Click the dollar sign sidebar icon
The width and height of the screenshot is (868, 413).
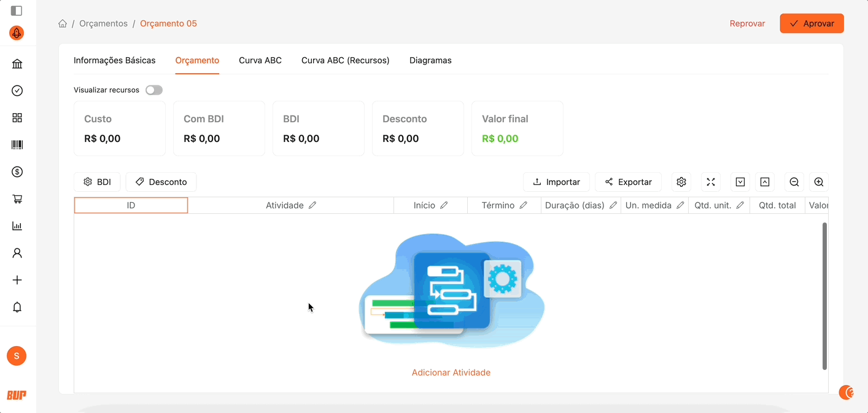[17, 172]
